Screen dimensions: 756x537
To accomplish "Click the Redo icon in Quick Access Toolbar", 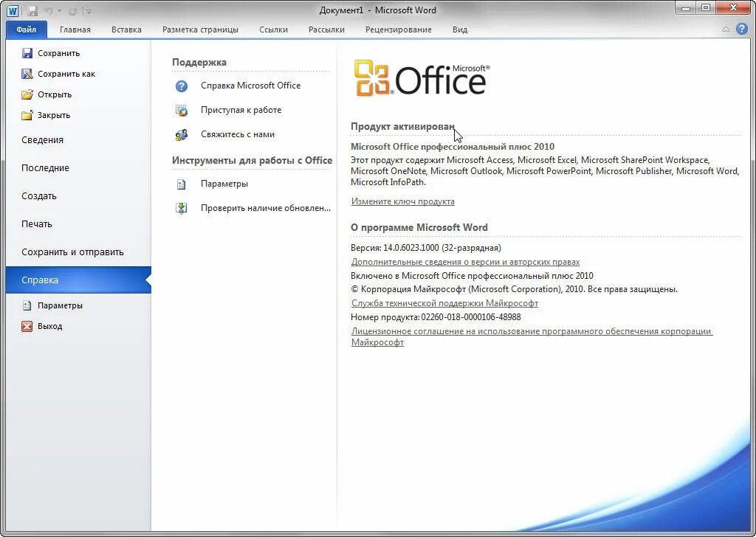I will coord(73,10).
